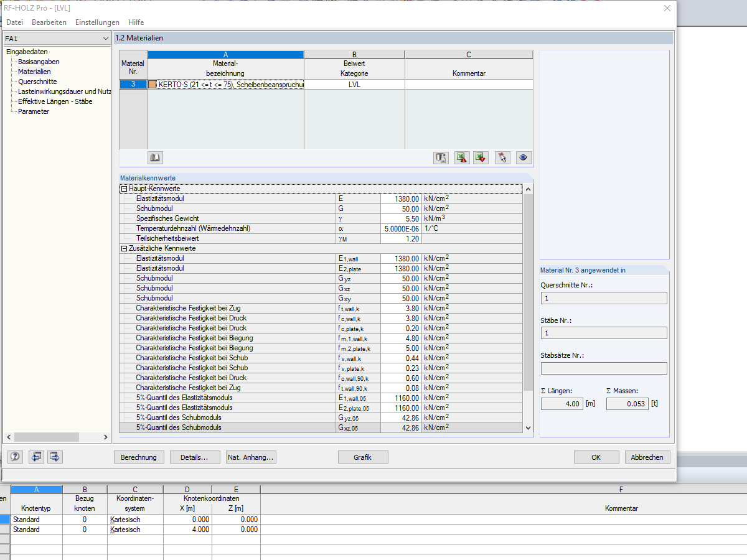747x560 pixels.
Task: Click Eingabedaten tree root
Action: tap(27, 52)
